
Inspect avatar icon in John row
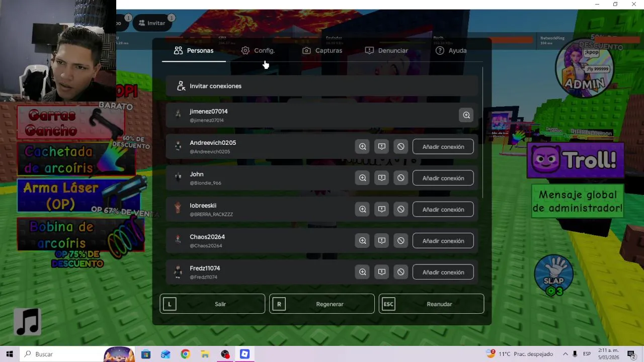pyautogui.click(x=362, y=178)
